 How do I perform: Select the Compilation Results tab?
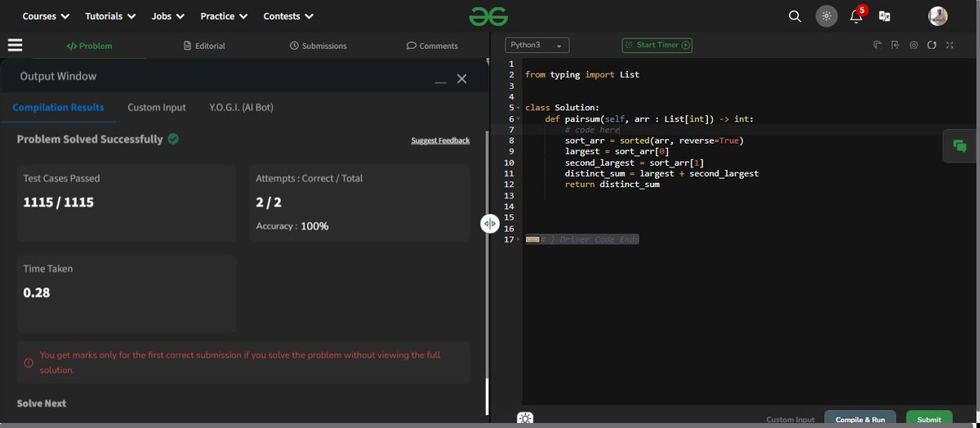coord(58,107)
